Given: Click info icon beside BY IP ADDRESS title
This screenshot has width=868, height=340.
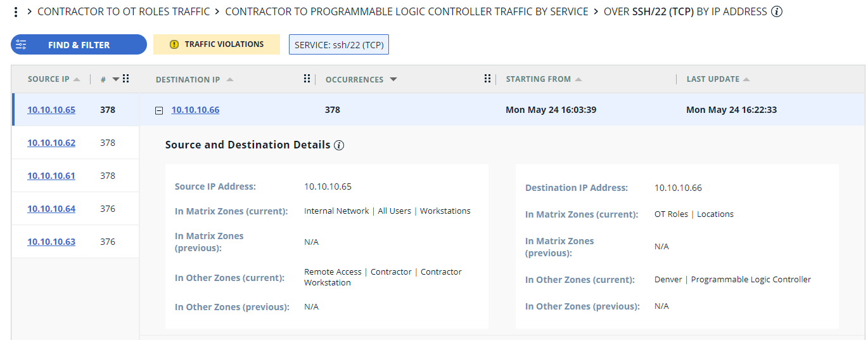Looking at the screenshot, I should coord(777,12).
